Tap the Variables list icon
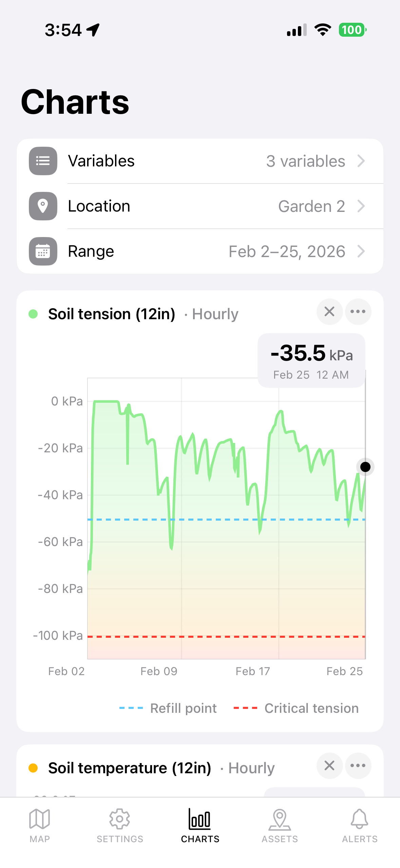 tap(43, 161)
